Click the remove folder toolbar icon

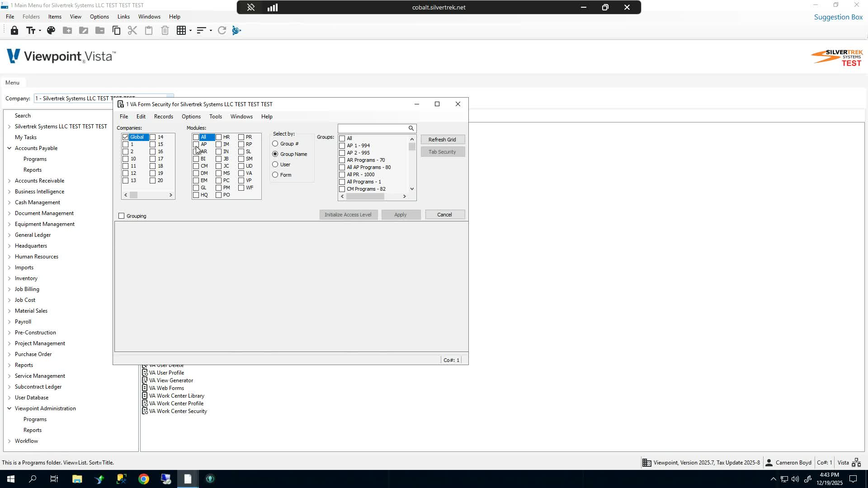tap(100, 30)
